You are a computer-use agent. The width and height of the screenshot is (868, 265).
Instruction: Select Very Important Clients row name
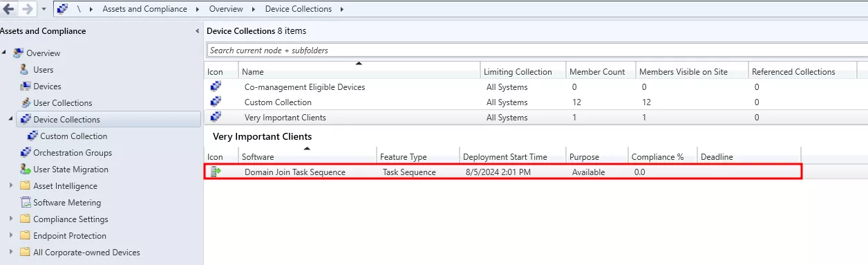point(285,118)
